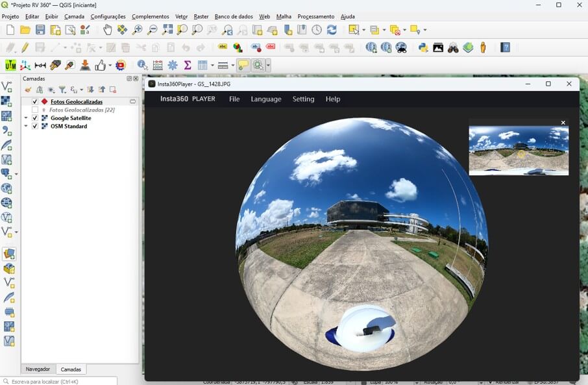Remove a layer using the red remove icon

click(x=114, y=90)
